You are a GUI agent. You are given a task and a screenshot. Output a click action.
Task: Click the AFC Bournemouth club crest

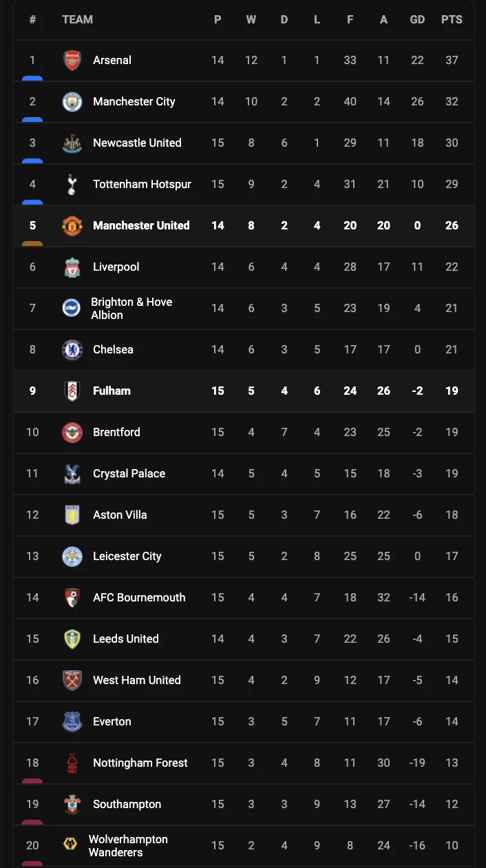click(72, 597)
